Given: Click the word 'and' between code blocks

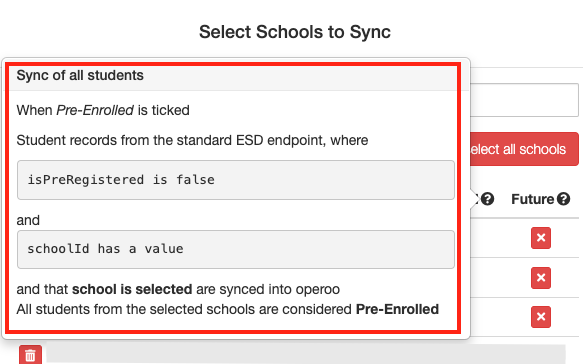Looking at the screenshot, I should (x=28, y=220).
